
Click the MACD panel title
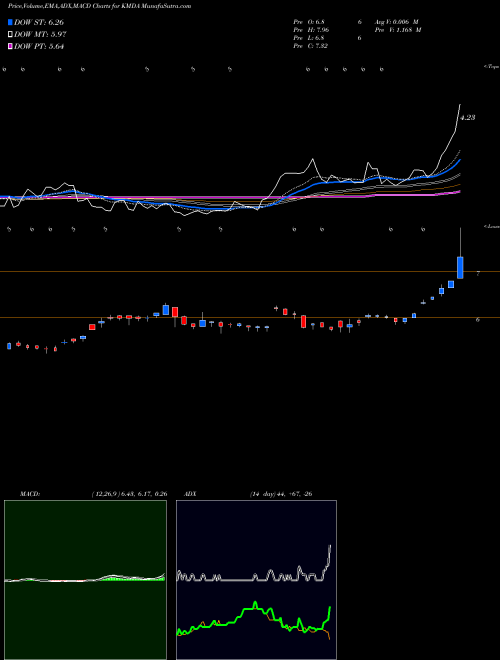point(30,494)
